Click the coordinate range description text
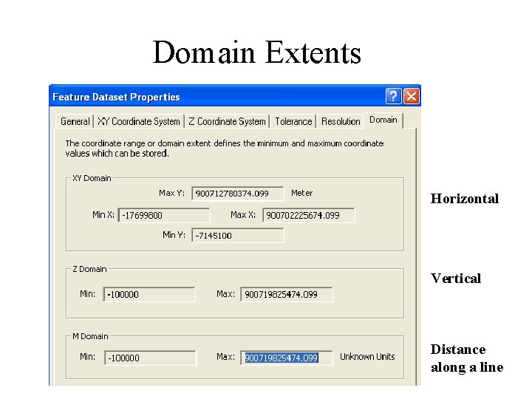The height and width of the screenshot is (399, 532). 225,149
